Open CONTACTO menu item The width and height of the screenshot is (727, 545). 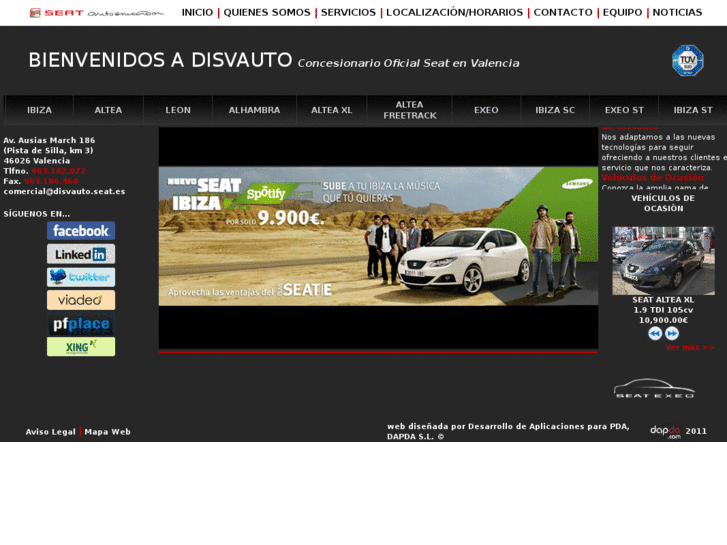click(x=563, y=13)
